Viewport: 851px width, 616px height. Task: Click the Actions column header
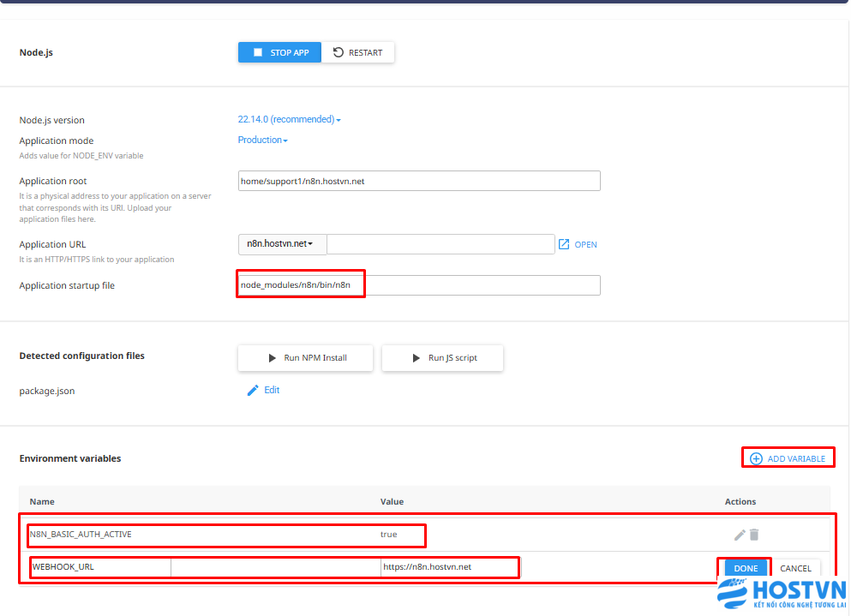pos(740,502)
